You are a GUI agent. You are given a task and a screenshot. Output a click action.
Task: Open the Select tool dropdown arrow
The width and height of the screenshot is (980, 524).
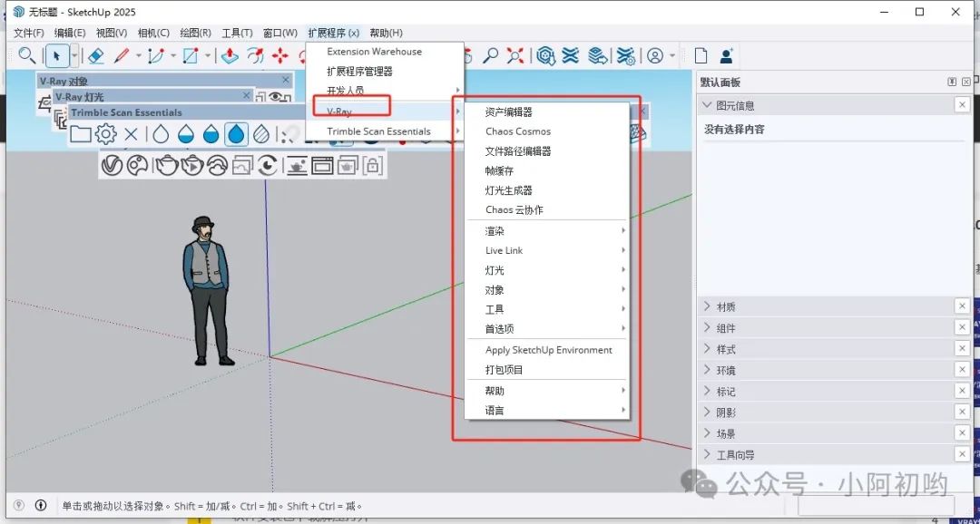click(x=74, y=56)
